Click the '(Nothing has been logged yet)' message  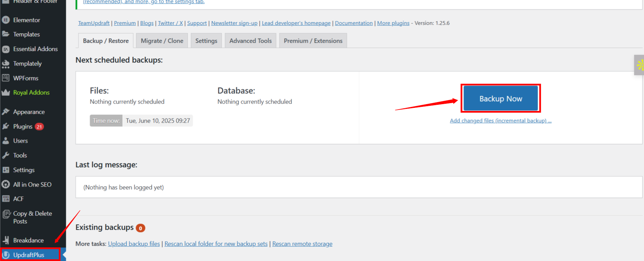(x=124, y=187)
